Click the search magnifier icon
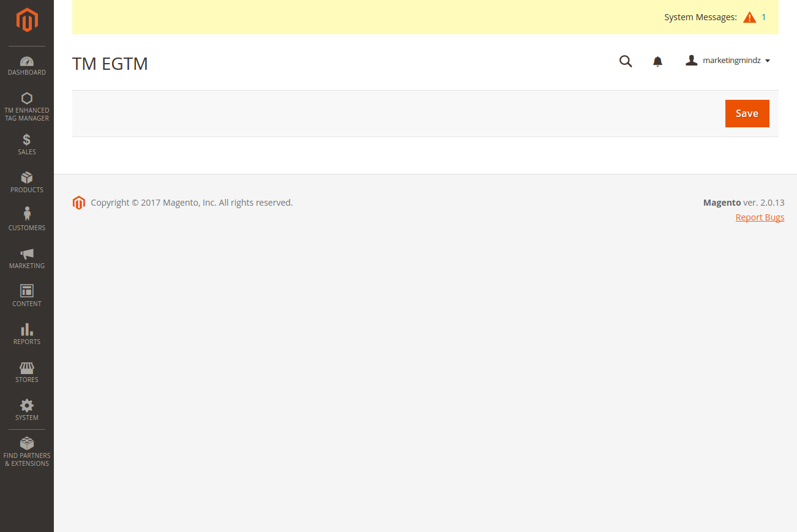797x532 pixels. (x=626, y=61)
